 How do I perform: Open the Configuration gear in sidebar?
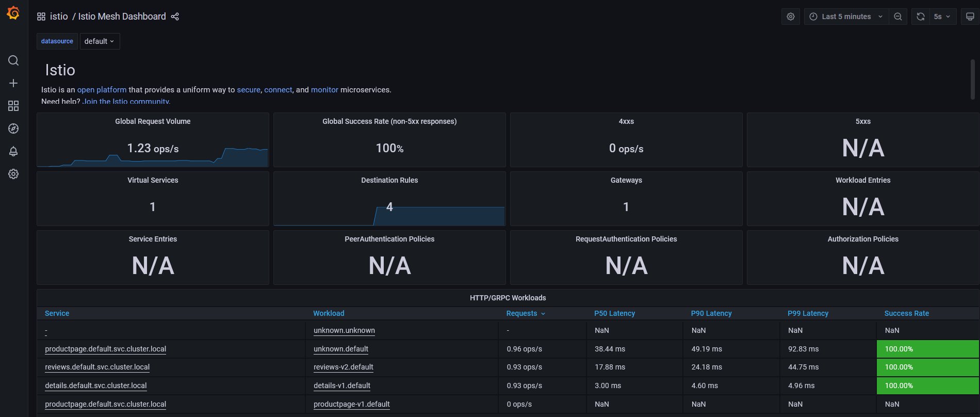click(13, 174)
